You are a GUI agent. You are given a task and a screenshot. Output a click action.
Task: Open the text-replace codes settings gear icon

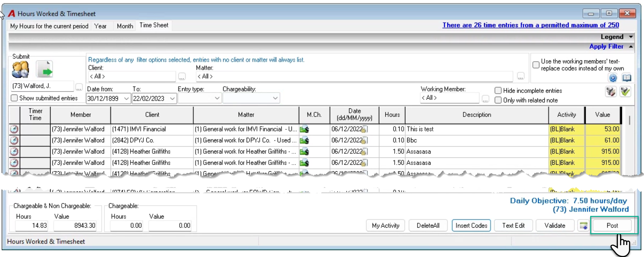click(613, 78)
